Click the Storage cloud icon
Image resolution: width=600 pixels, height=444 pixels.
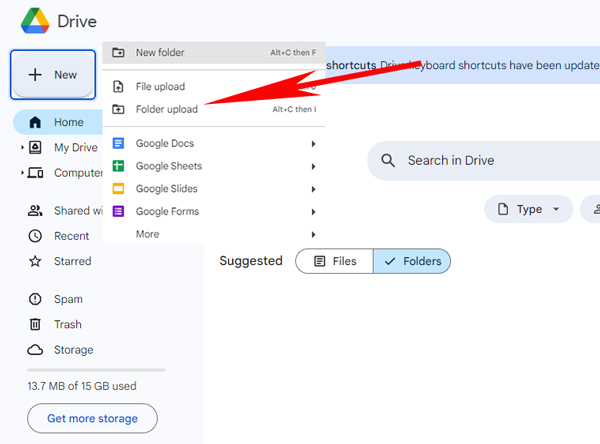[35, 350]
